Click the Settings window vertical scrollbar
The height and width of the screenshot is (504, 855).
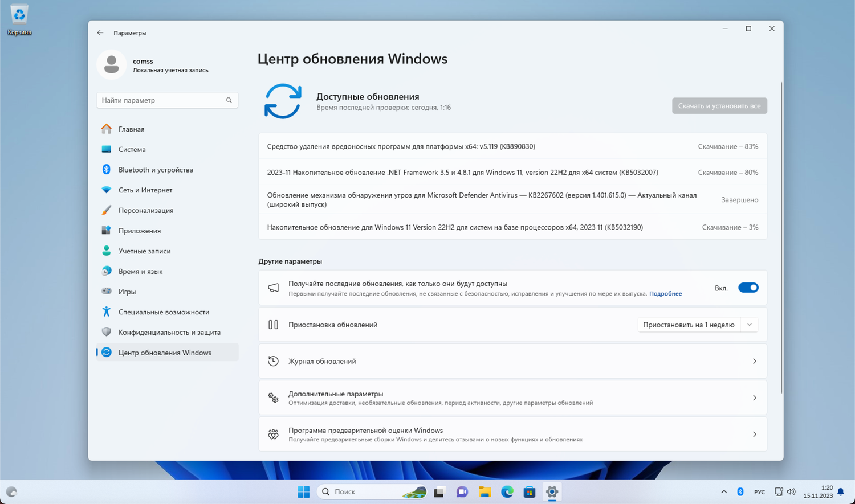pyautogui.click(x=781, y=238)
